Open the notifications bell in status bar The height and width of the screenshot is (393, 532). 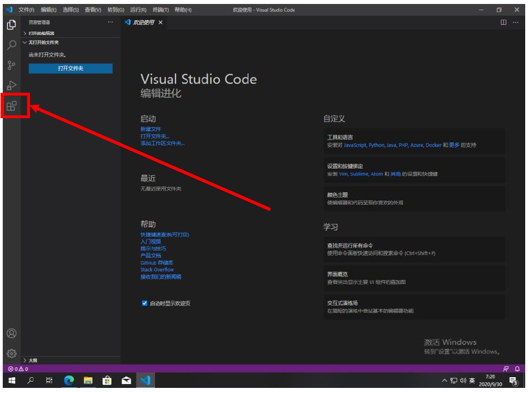pos(517,369)
